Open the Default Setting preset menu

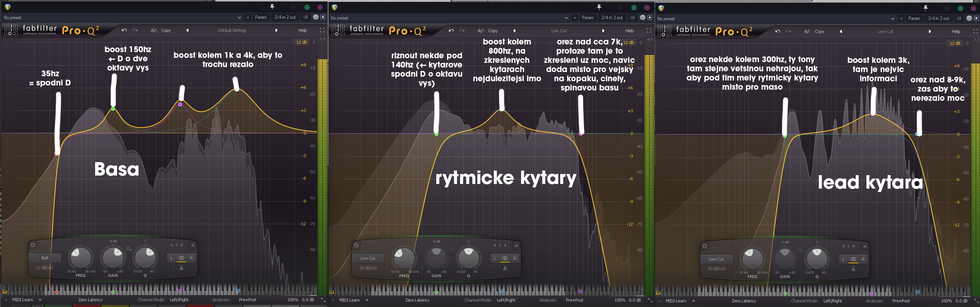tap(232, 30)
